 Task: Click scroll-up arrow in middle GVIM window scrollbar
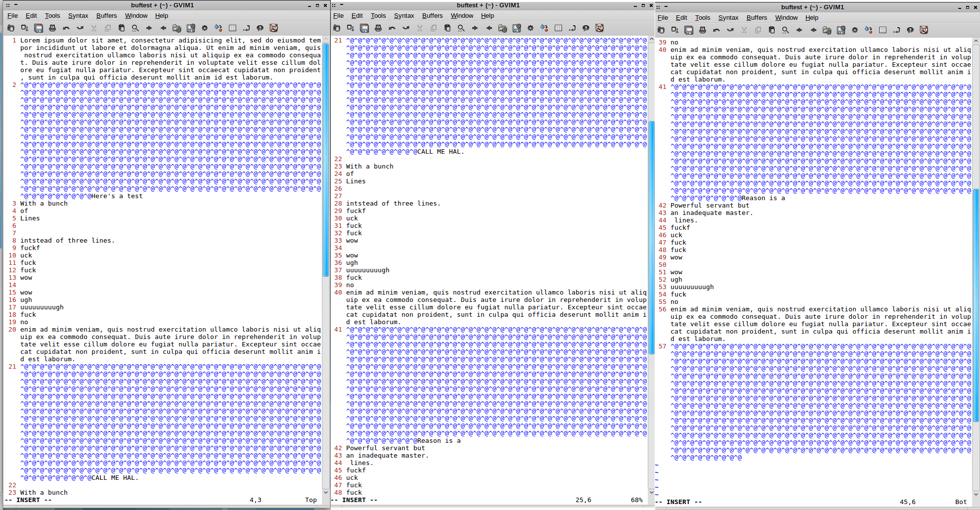652,40
